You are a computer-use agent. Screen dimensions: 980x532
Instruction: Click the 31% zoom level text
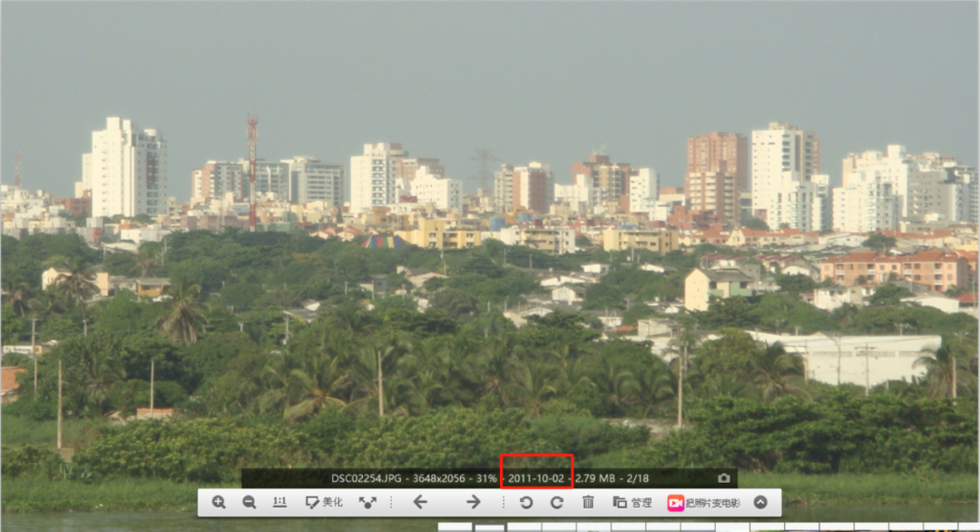(x=486, y=478)
